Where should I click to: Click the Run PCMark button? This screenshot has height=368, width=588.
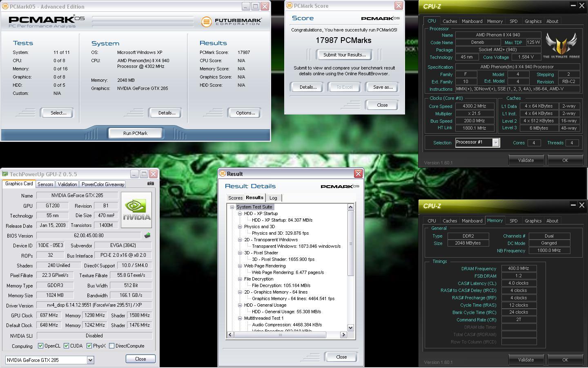click(135, 133)
